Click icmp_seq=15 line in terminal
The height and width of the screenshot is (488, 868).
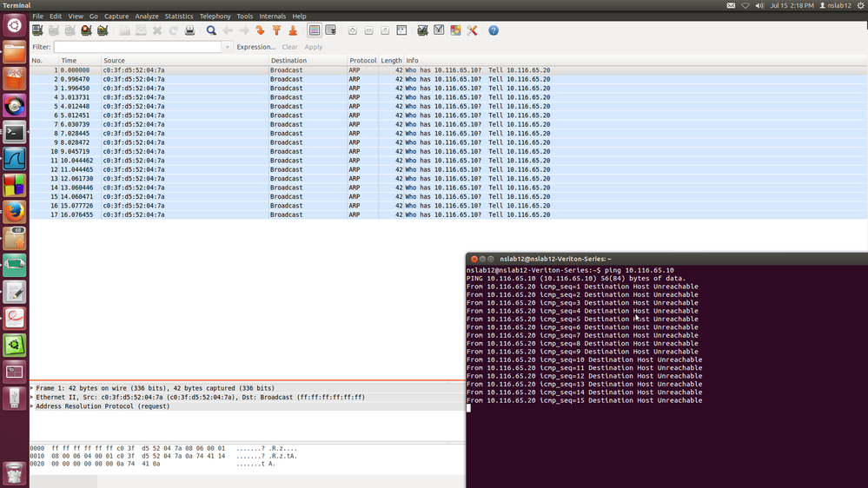(584, 400)
